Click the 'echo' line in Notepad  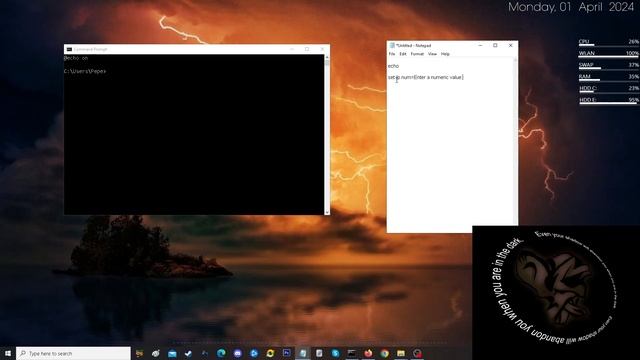tap(393, 66)
